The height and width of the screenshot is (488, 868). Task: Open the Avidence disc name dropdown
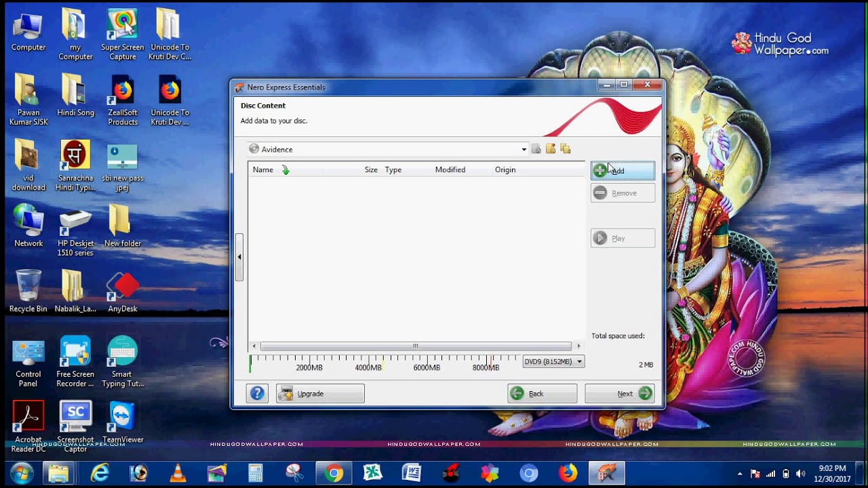524,149
